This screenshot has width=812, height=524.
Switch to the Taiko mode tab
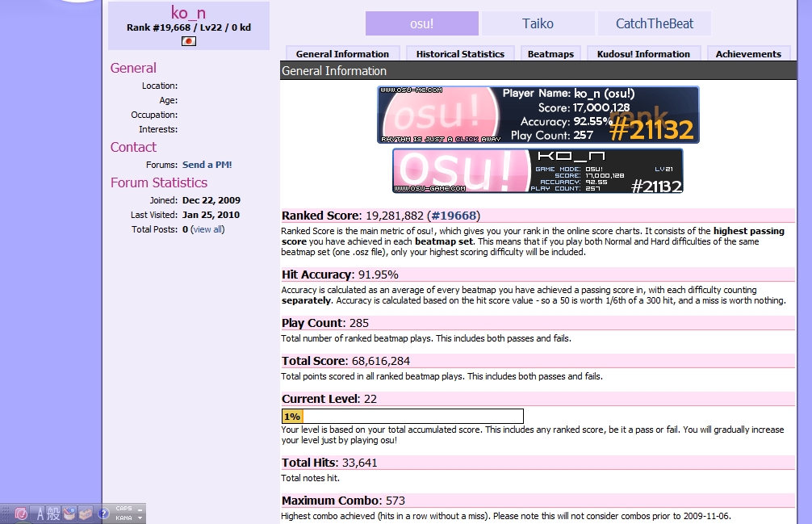tap(538, 24)
